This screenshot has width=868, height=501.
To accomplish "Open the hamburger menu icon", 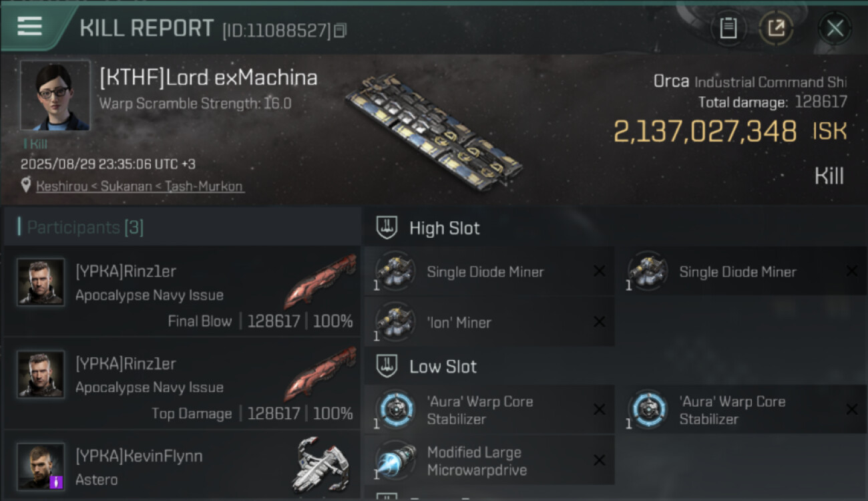I will (x=29, y=27).
